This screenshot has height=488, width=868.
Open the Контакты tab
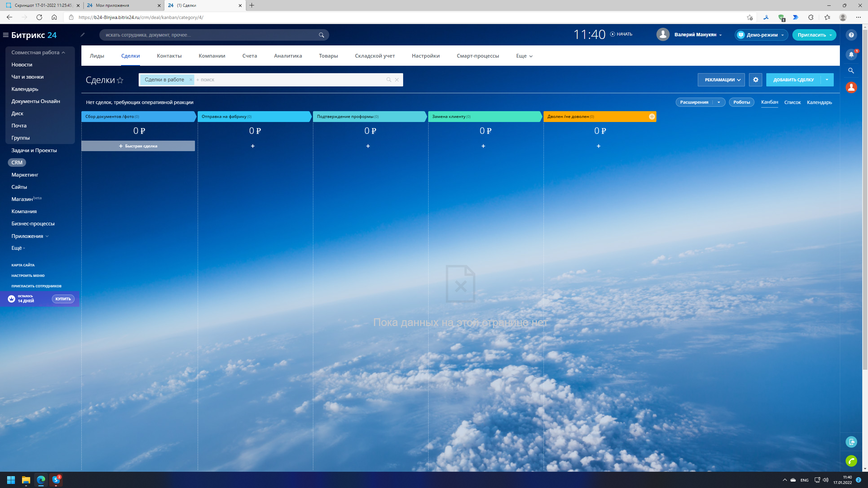(x=169, y=56)
